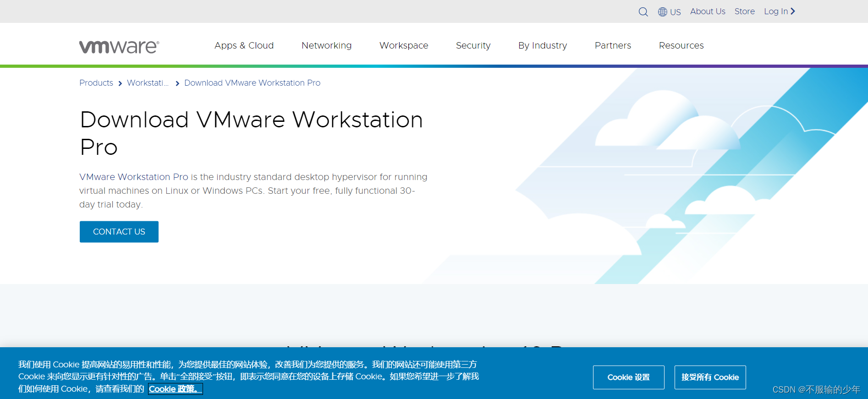Navigate to the Workstati… breadcrumb
The image size is (868, 399).
click(148, 83)
